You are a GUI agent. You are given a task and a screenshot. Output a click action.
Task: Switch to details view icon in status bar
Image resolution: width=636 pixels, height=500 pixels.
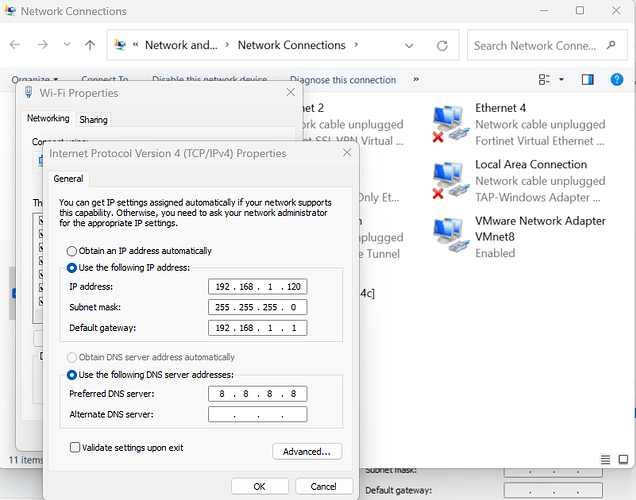[605, 459]
